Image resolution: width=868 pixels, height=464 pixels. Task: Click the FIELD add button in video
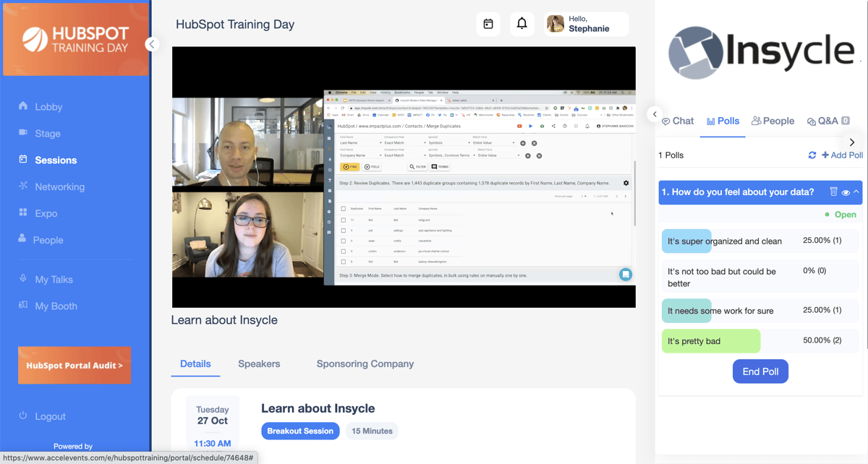pyautogui.click(x=373, y=167)
